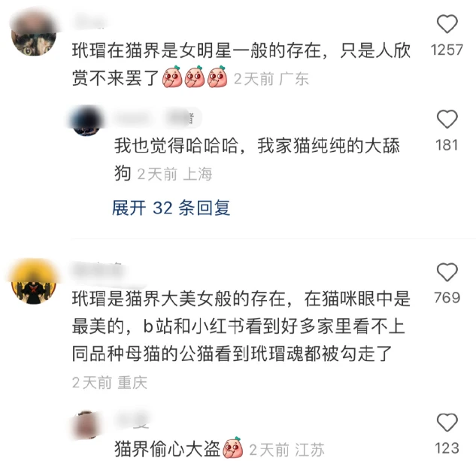Like the comment with 1257 likes
476x461 pixels.
coord(447,23)
